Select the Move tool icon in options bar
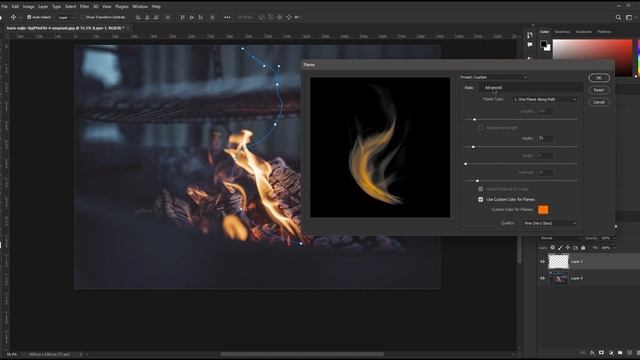Image resolution: width=640 pixels, height=360 pixels. (x=13, y=17)
